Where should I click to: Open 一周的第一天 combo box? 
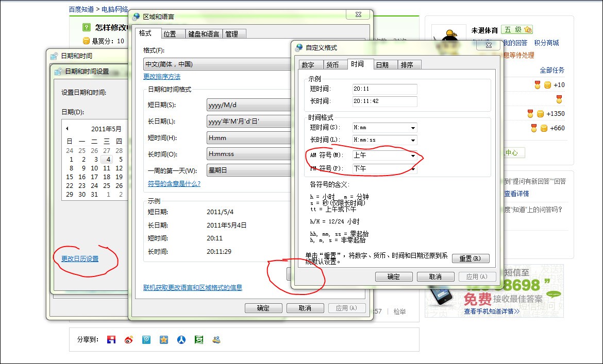click(x=249, y=170)
